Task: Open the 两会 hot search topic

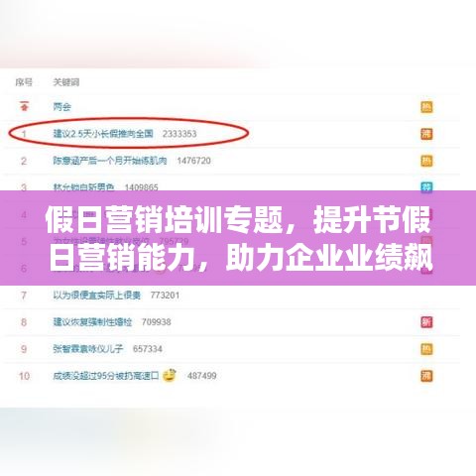Action: [62, 107]
